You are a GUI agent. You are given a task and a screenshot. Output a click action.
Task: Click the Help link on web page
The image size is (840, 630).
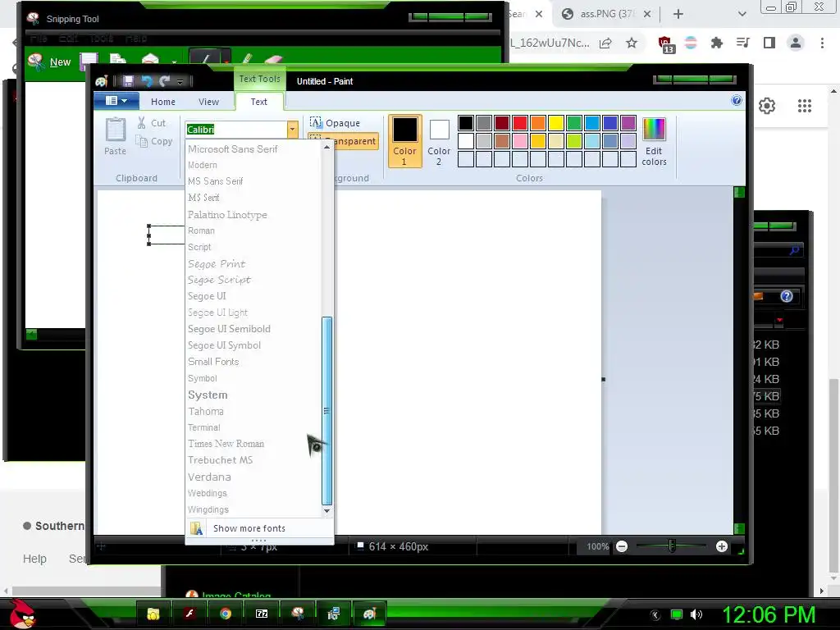tap(34, 559)
